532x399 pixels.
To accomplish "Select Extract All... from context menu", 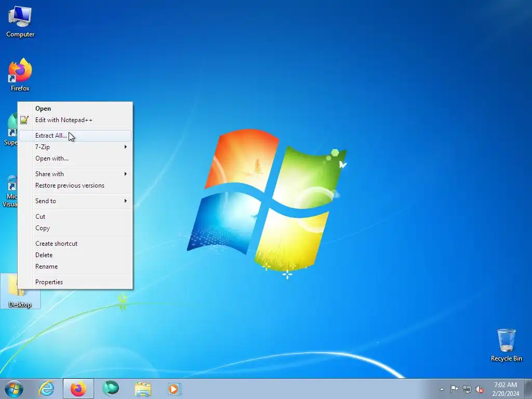I will 75,136.
